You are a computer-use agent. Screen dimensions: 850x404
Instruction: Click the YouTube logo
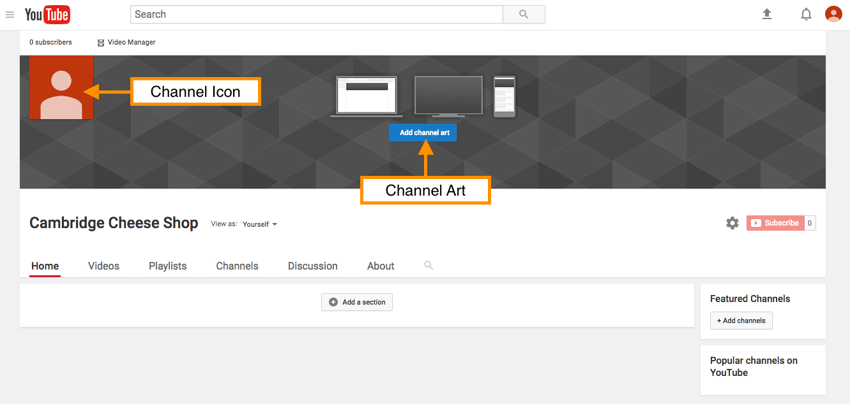(48, 15)
